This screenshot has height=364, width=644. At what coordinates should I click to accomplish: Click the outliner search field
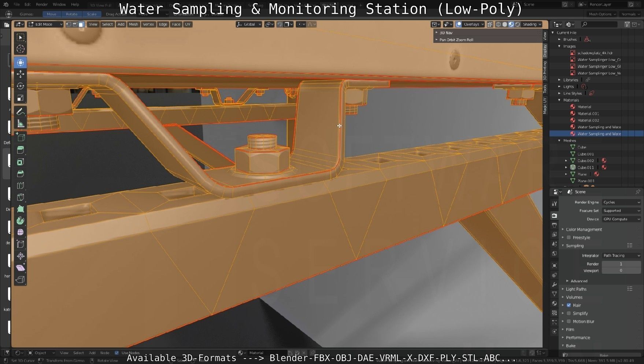click(x=599, y=24)
